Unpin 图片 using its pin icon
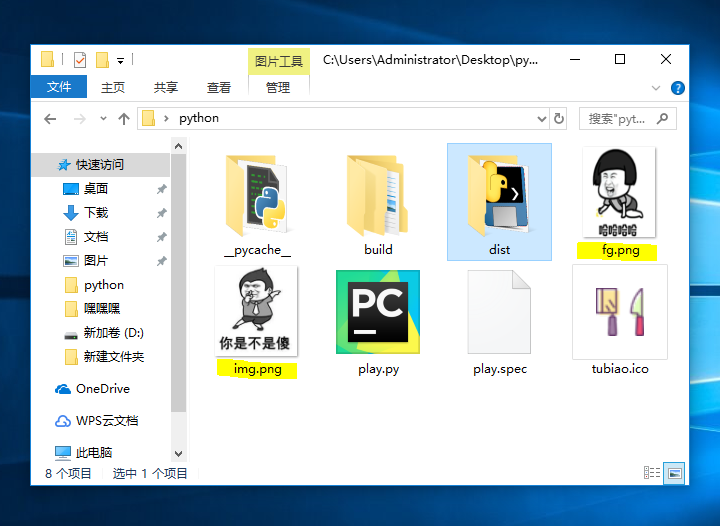 point(161,261)
